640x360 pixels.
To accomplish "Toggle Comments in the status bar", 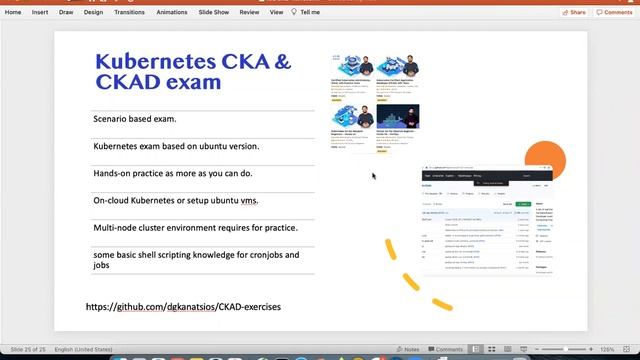I will 445,349.
